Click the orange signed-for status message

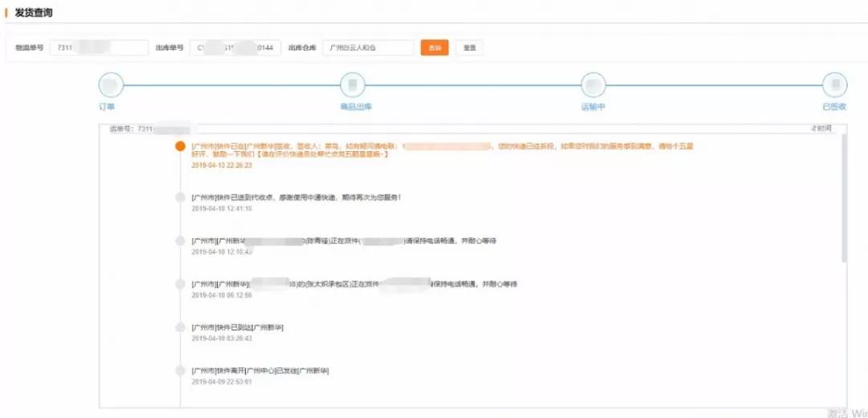point(442,150)
